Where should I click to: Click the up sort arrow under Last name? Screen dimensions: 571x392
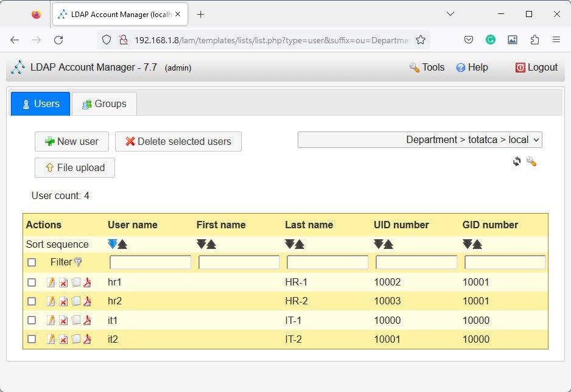[300, 244]
